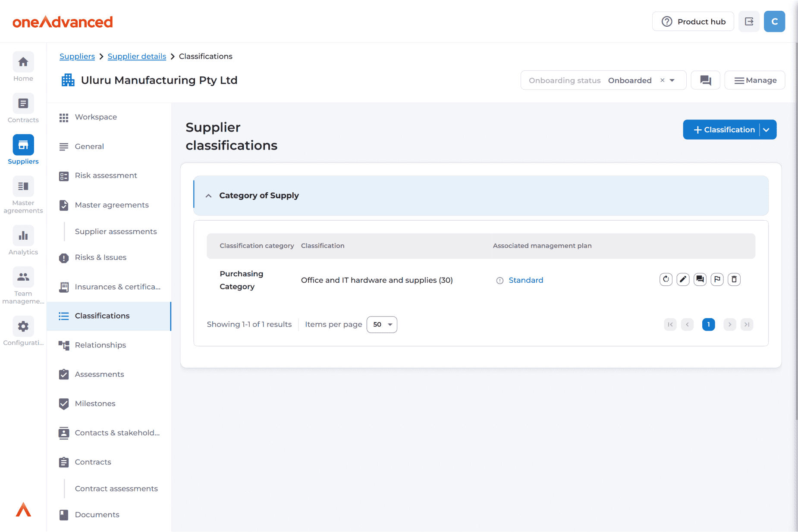Image resolution: width=798 pixels, height=532 pixels.
Task: Click the refresh icon in classification row
Action: click(666, 279)
